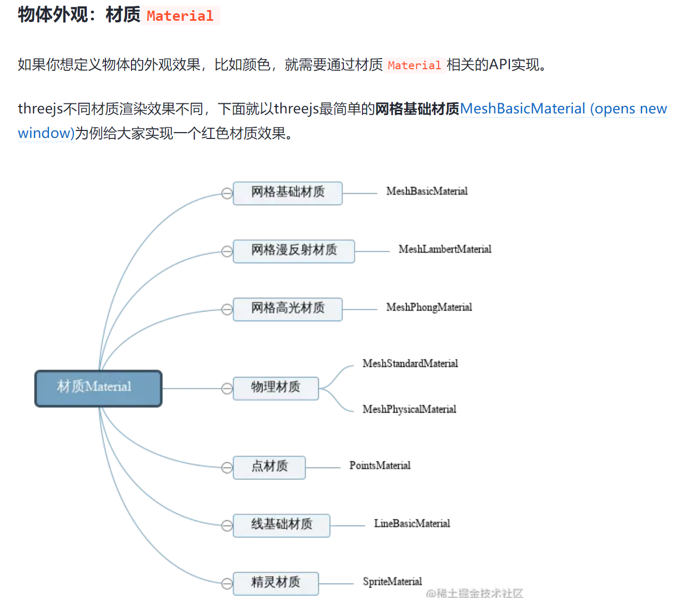The width and height of the screenshot is (700, 598).
Task: Collapse the 精灵材质 node circle
Action: 227,584
